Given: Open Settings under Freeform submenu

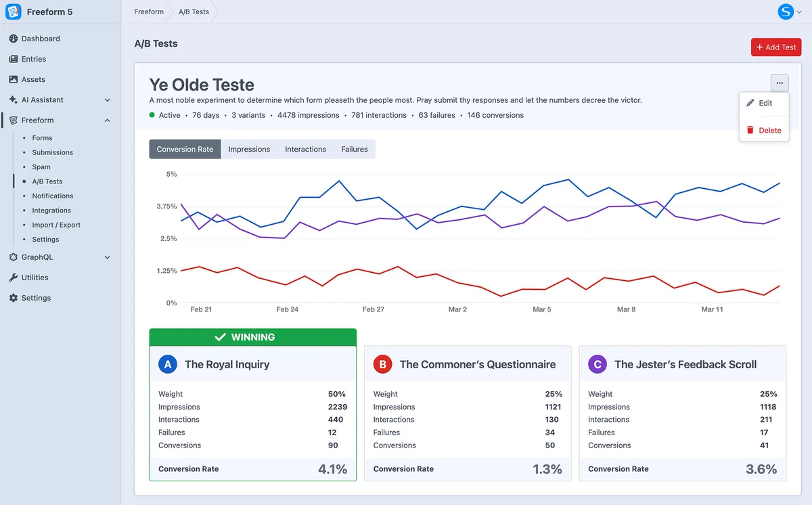Looking at the screenshot, I should tap(45, 240).
